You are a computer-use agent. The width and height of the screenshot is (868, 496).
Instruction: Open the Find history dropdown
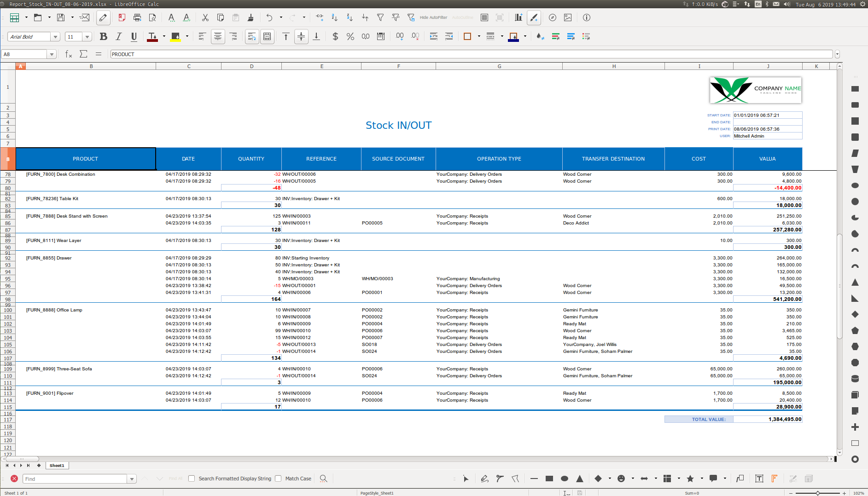tap(132, 479)
